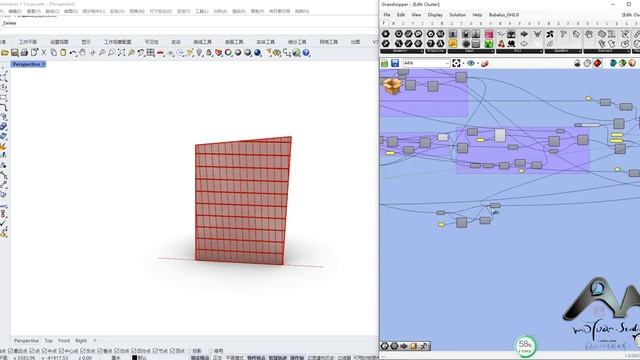Viewport: 640px width, 360px height.
Task: Click Grasshopper zoom extents icon
Action: coord(456,63)
